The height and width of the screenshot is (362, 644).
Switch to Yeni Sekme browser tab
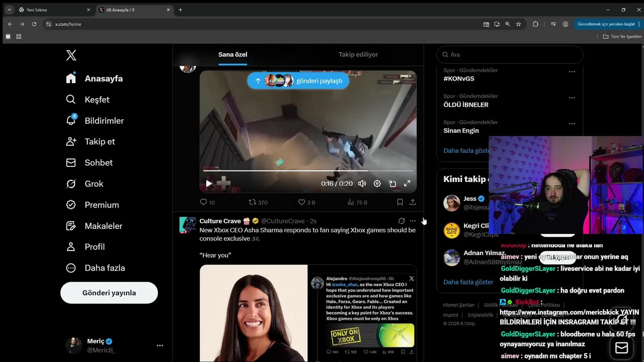[54, 10]
